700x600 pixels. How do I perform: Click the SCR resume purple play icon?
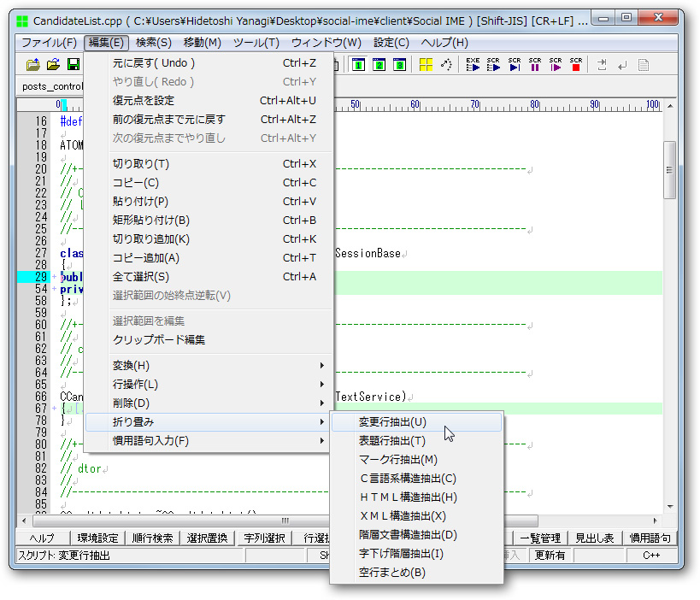tap(556, 65)
